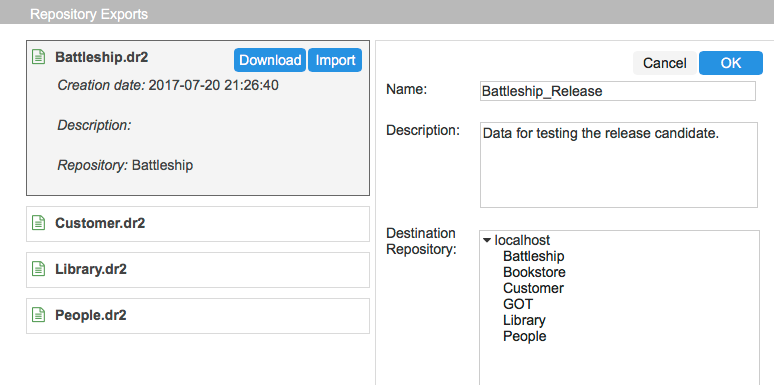Select Battleship as destination repository

click(533, 256)
